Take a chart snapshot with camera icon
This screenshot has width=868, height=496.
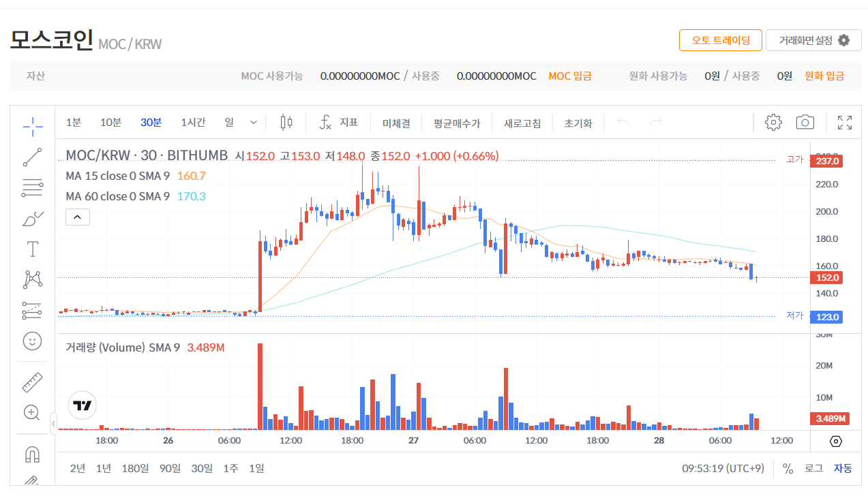coord(805,123)
